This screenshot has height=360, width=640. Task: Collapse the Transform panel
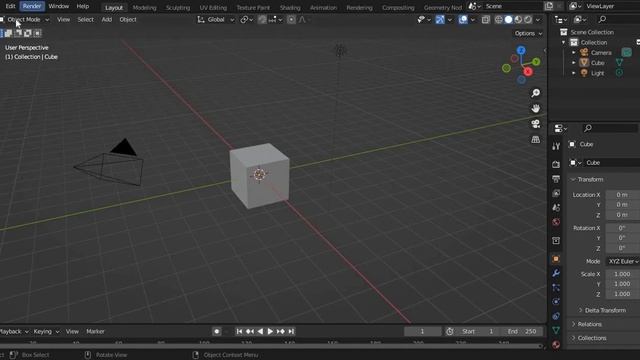[x=588, y=179]
